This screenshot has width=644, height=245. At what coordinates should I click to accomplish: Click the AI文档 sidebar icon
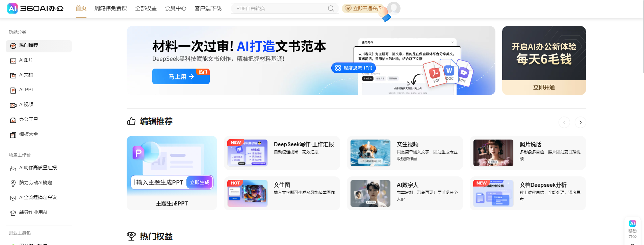tap(13, 76)
